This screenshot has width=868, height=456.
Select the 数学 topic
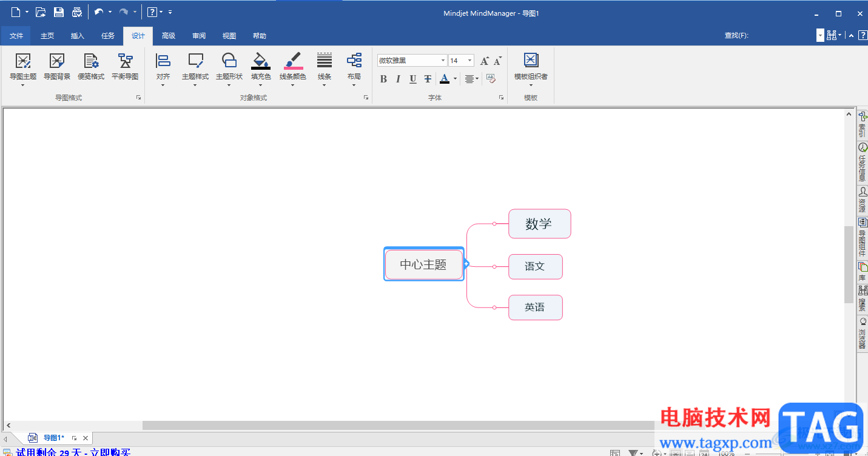point(539,224)
